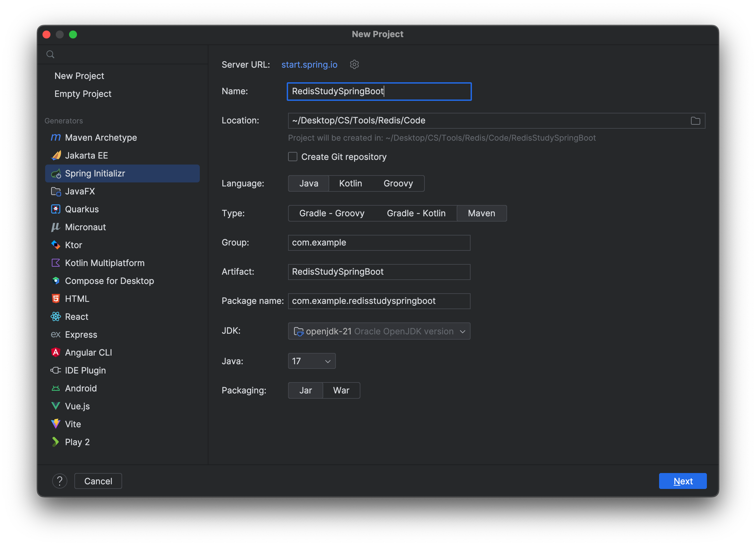
Task: Choose Gradle - Kotlin build type
Action: pos(416,213)
